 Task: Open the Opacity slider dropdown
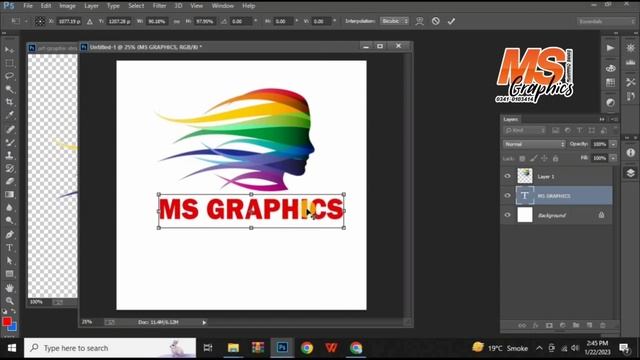(x=613, y=144)
